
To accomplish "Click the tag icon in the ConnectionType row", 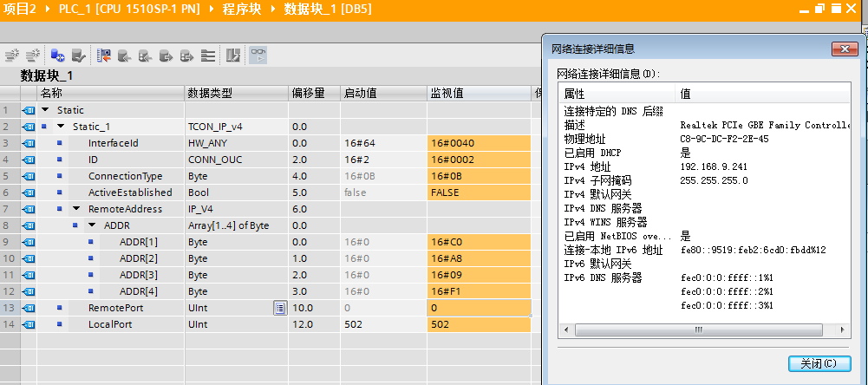I will [29, 176].
